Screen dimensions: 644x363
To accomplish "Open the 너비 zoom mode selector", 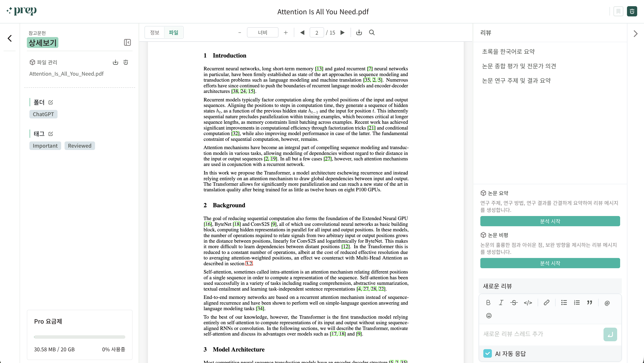I will pos(263,32).
